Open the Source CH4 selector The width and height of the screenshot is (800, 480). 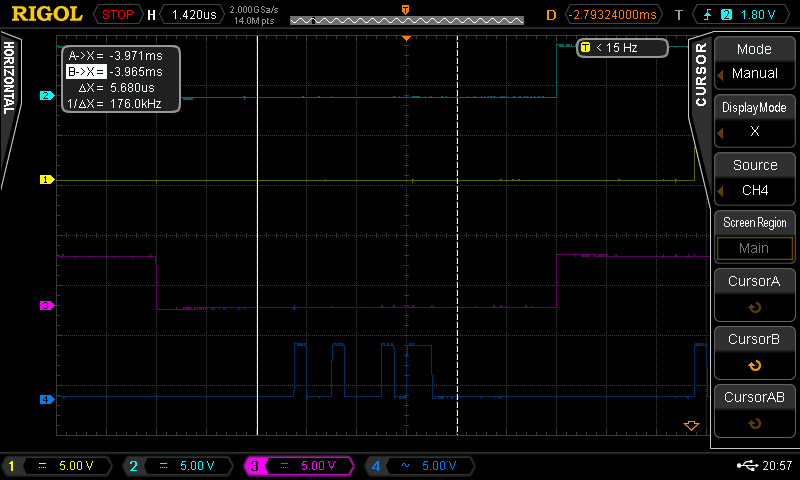pyautogui.click(x=754, y=178)
